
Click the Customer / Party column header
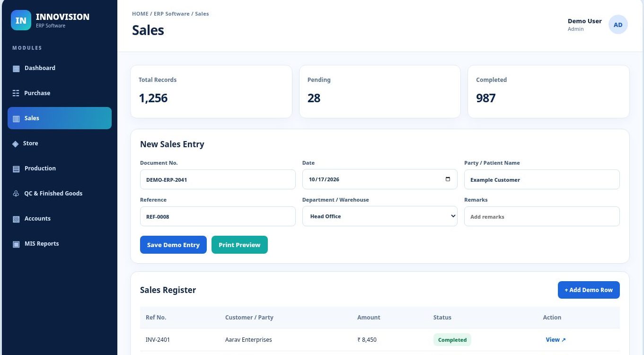pyautogui.click(x=249, y=318)
